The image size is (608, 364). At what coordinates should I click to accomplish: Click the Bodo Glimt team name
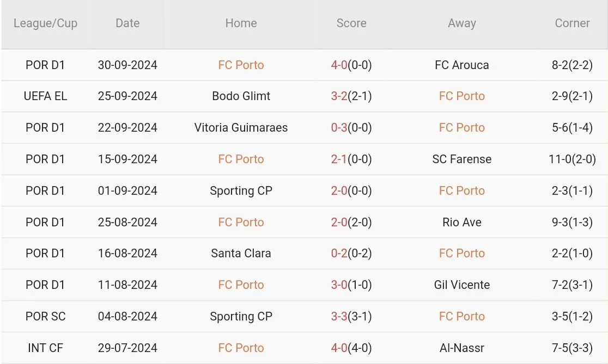(241, 96)
